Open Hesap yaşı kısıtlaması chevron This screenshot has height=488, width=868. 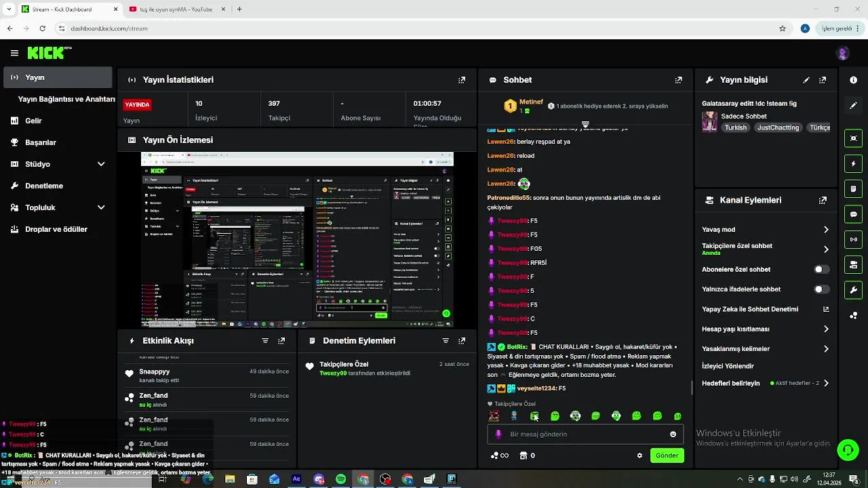click(826, 329)
